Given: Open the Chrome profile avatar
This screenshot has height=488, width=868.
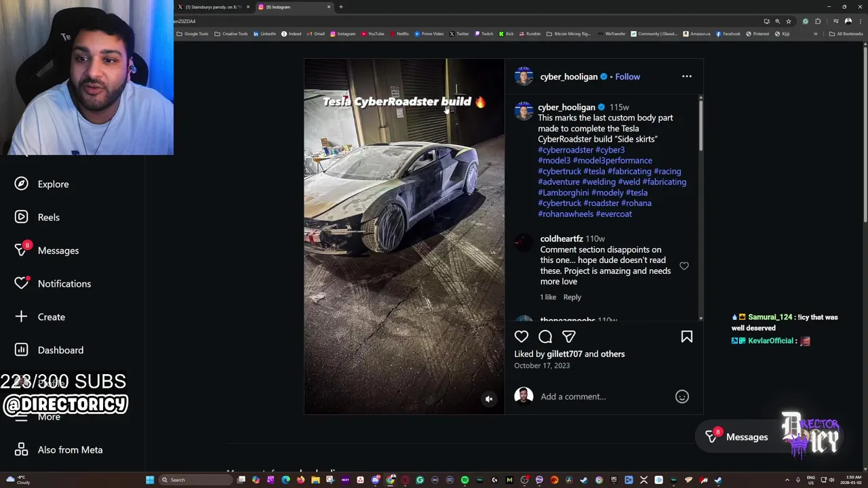Looking at the screenshot, I should [848, 21].
